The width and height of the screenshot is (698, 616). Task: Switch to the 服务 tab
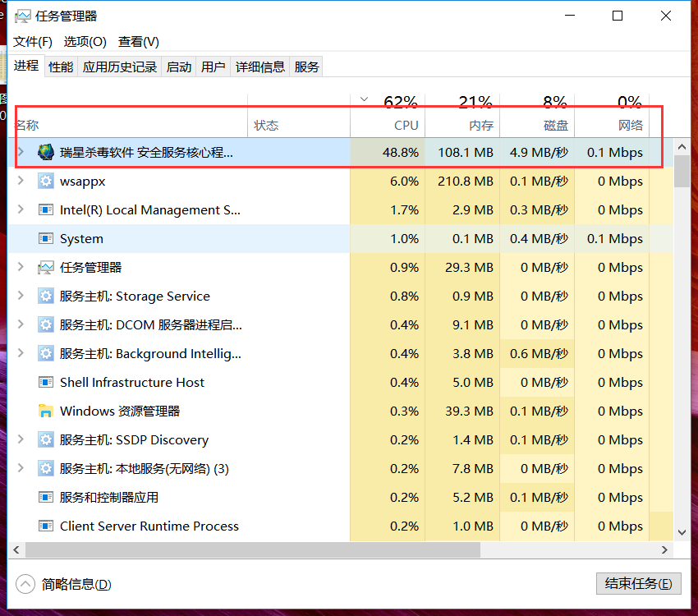tap(306, 67)
